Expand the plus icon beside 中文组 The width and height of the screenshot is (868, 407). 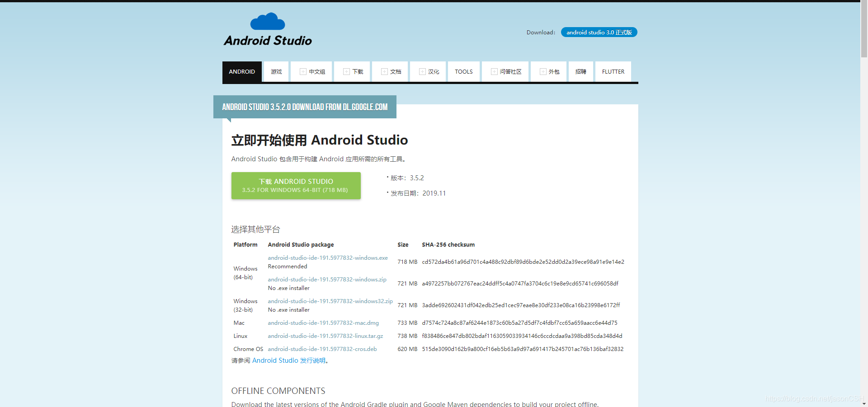coord(303,72)
